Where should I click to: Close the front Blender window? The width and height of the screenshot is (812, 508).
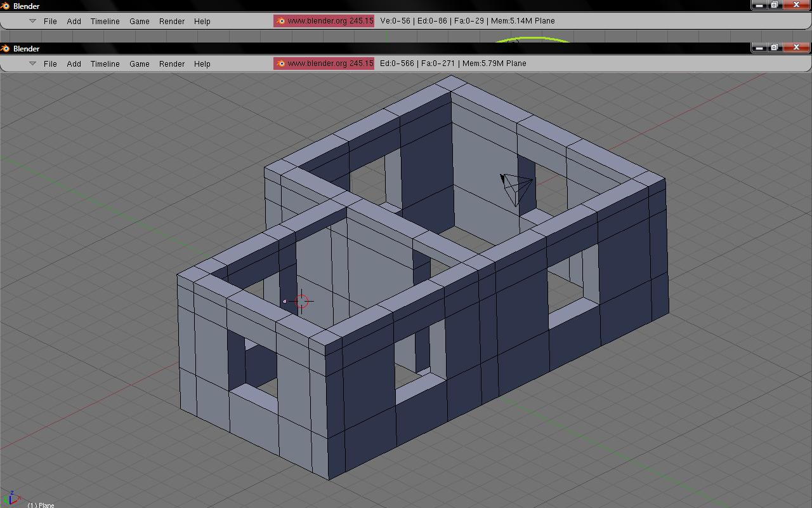pos(796,48)
